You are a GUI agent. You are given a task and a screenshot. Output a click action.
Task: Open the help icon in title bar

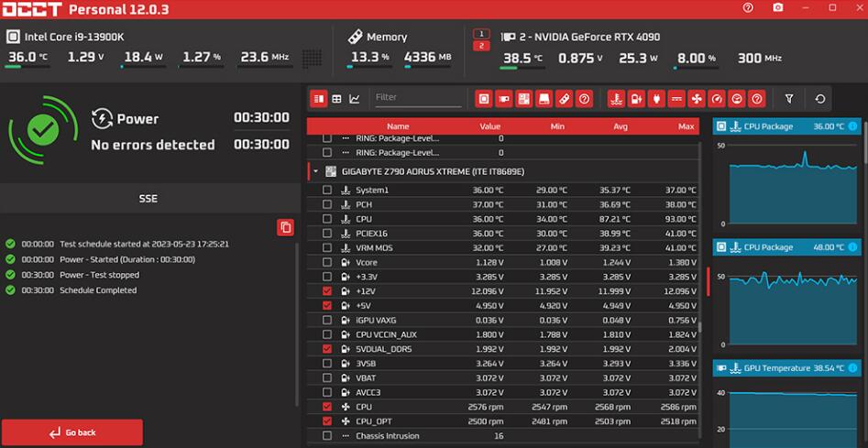point(749,8)
